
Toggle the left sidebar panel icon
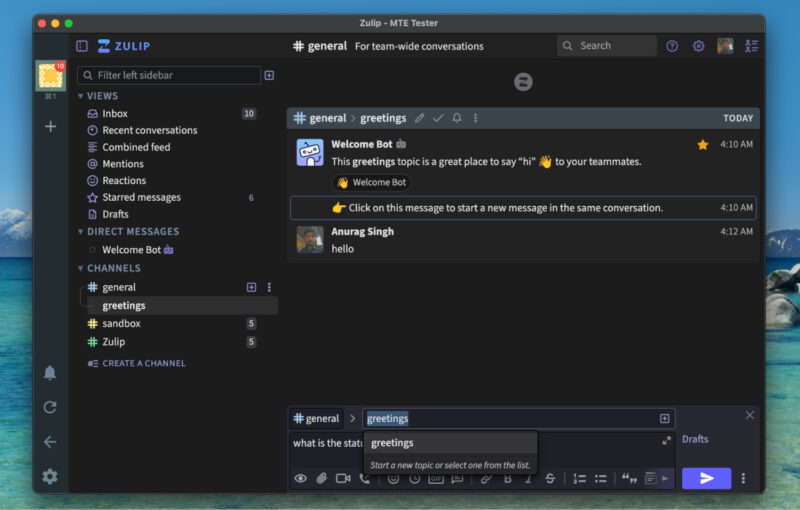tap(82, 46)
